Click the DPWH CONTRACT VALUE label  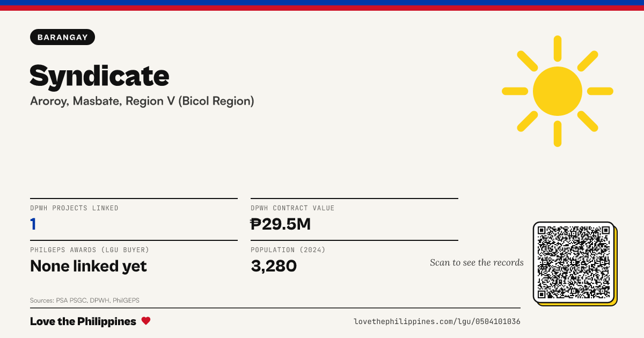292,208
